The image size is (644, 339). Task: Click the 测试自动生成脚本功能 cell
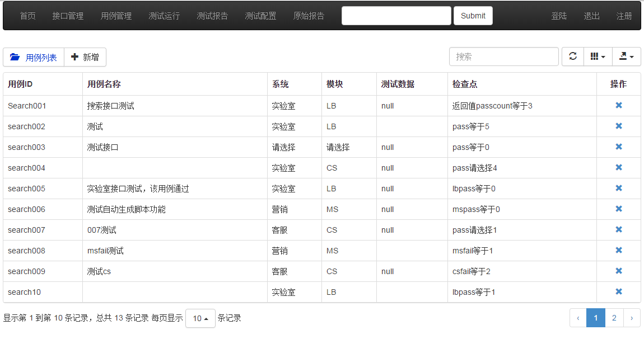point(175,209)
